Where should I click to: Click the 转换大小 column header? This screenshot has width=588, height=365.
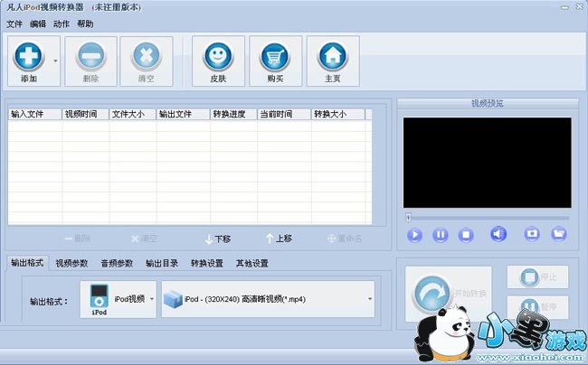pos(338,114)
